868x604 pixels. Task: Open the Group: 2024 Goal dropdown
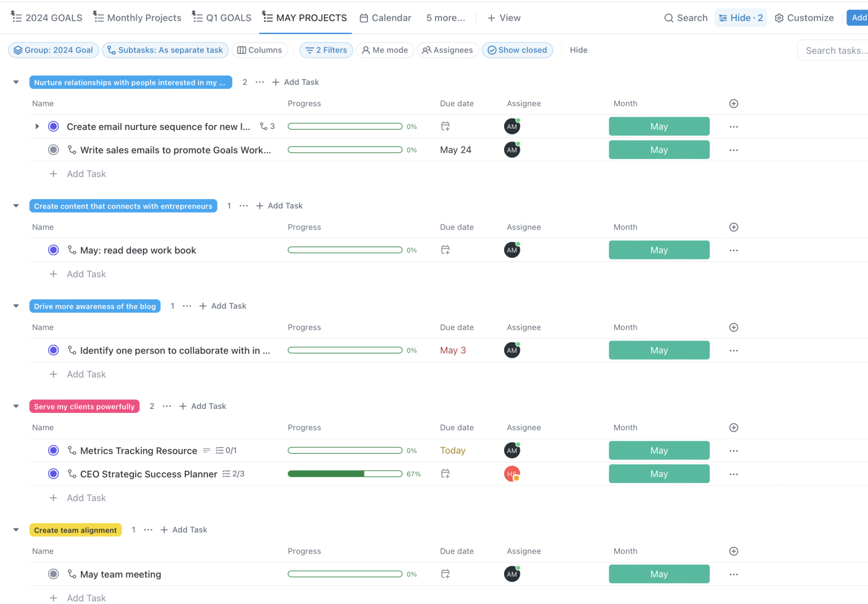point(54,50)
